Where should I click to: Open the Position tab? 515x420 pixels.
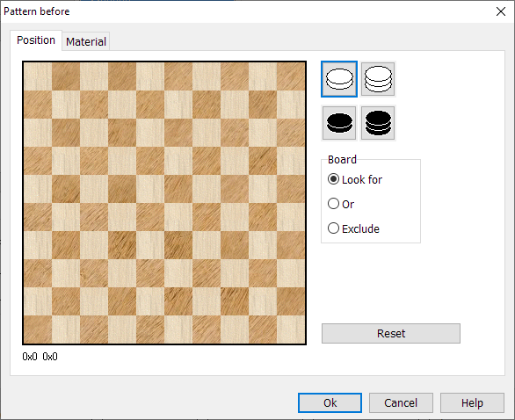tap(36, 40)
